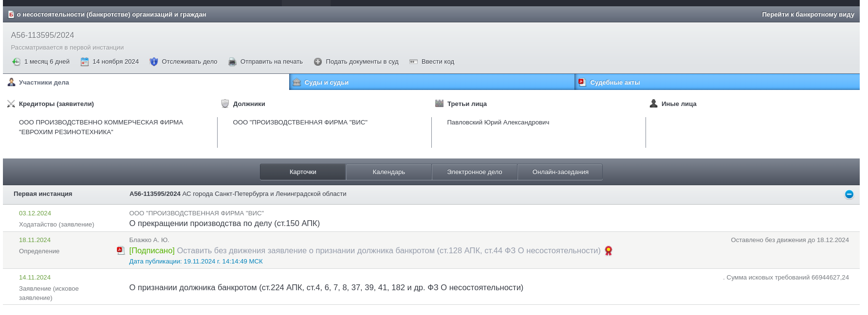The image size is (868, 315).
Task: Click the courthouse icon on Суды и судьи tab
Action: (296, 82)
